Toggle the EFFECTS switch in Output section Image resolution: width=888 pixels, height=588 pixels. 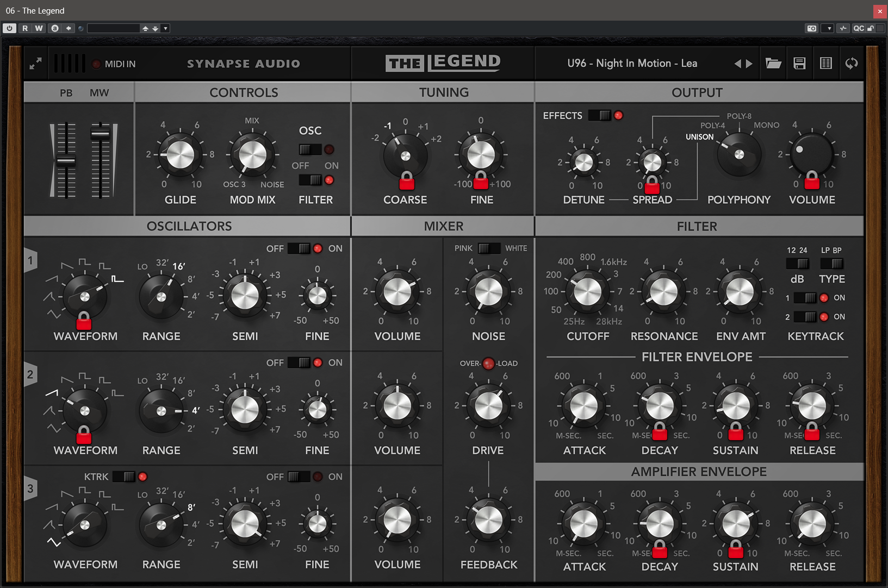[600, 115]
